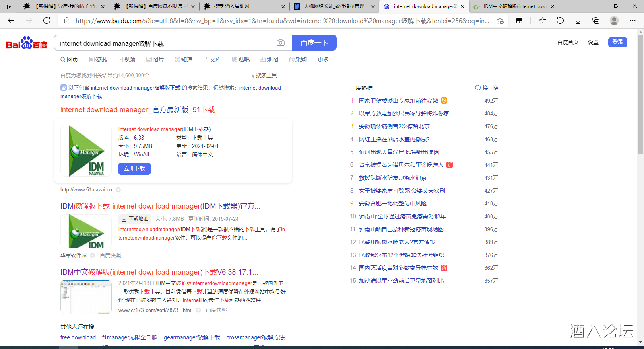644x349 pixels.
Task: Click the browser address bar URL
Action: pyautogui.click(x=282, y=21)
